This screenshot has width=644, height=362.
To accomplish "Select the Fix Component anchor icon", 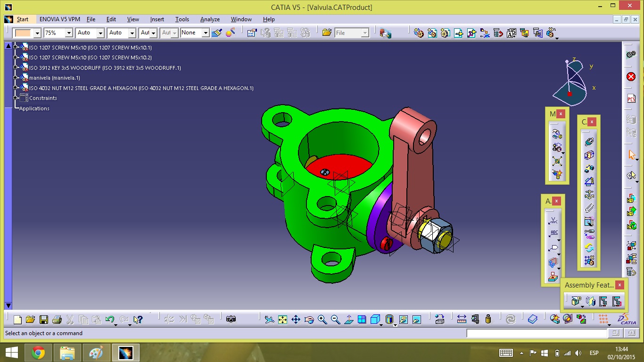I will pyautogui.click(x=589, y=195).
